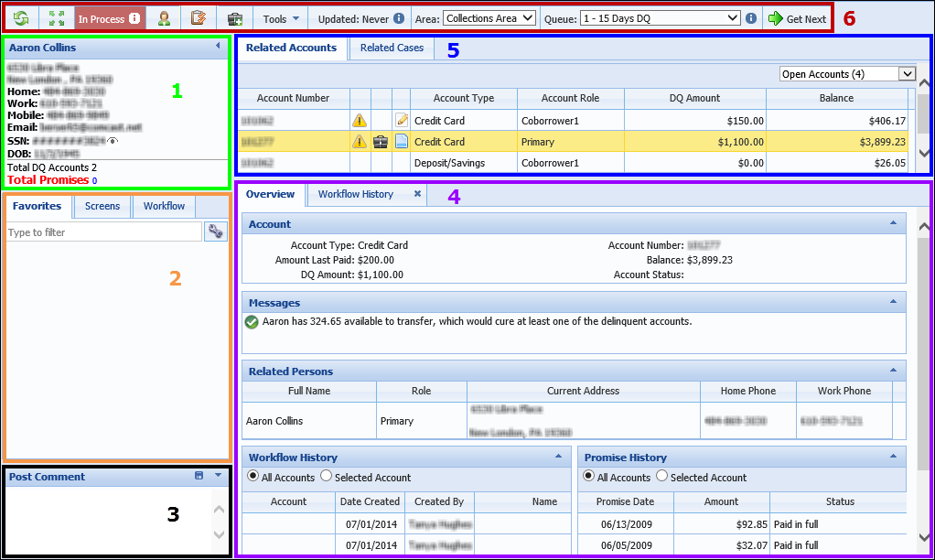This screenshot has height=560, width=935.
Task: Collapse the Account section
Action: coord(893,222)
